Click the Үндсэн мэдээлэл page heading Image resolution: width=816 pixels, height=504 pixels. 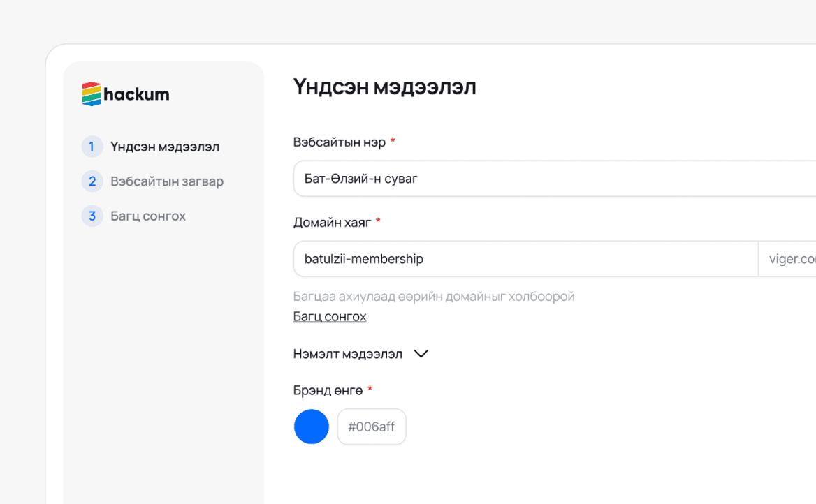(x=385, y=87)
